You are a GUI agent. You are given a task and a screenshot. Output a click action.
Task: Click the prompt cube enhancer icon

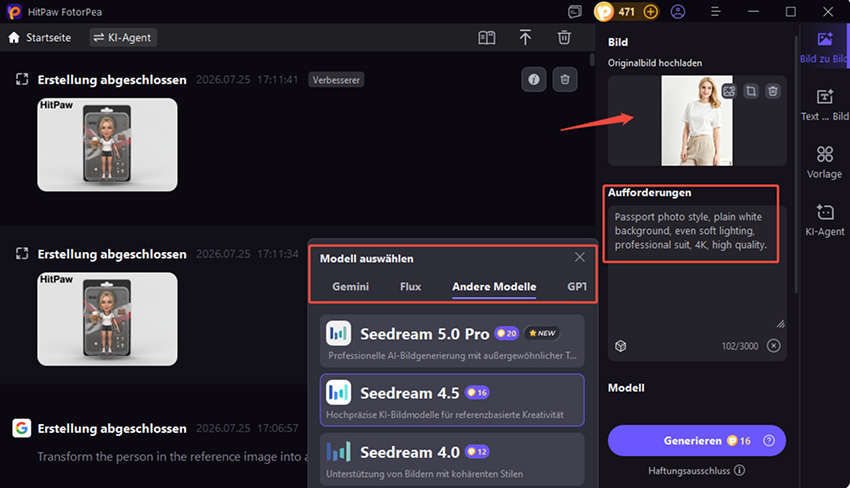621,346
